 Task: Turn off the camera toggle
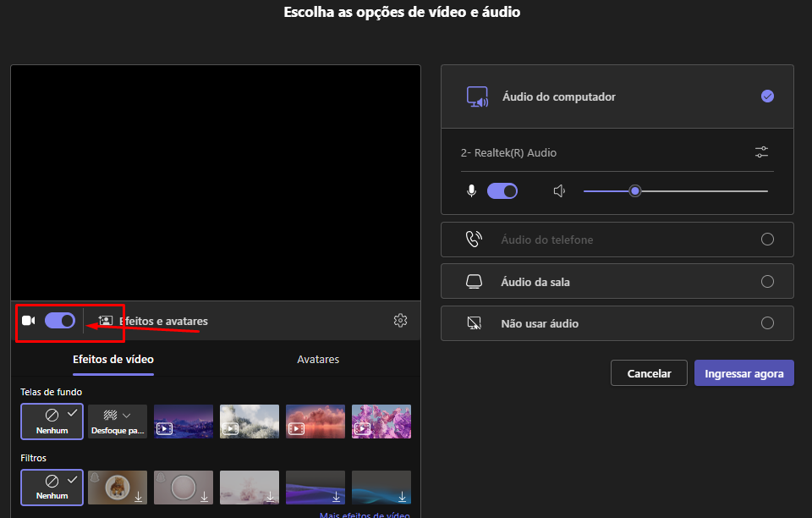pyautogui.click(x=60, y=321)
